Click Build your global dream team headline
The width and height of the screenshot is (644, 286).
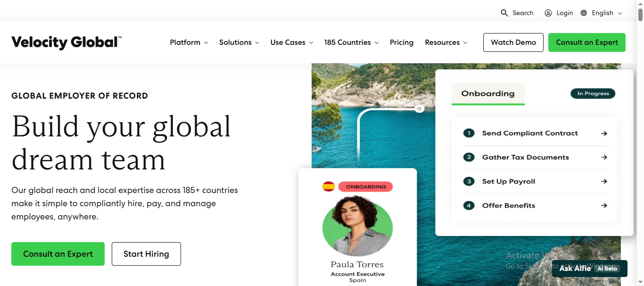tap(121, 143)
